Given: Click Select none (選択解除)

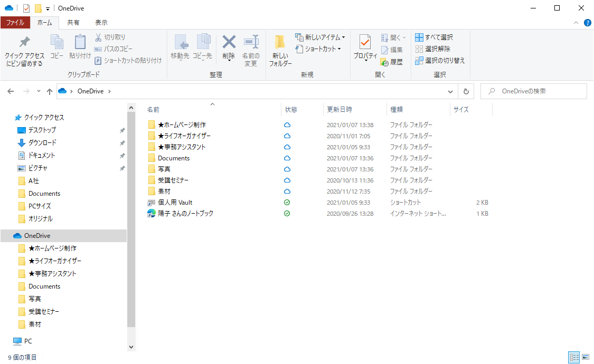Looking at the screenshot, I should point(432,49).
